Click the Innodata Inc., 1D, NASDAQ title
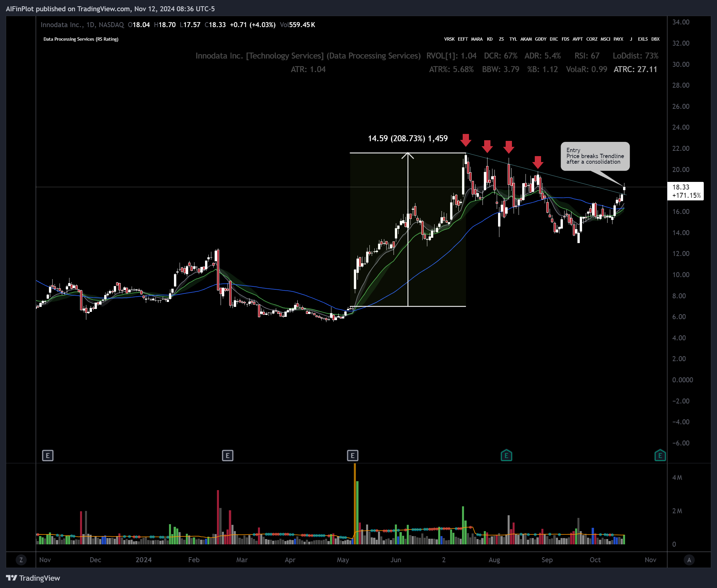This screenshot has height=588, width=717. click(x=82, y=25)
